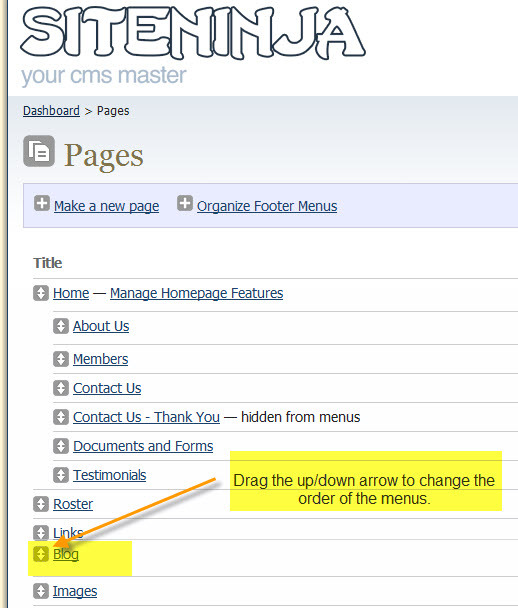Open the Testimonials page link
The height and width of the screenshot is (608, 518).
pos(109,475)
